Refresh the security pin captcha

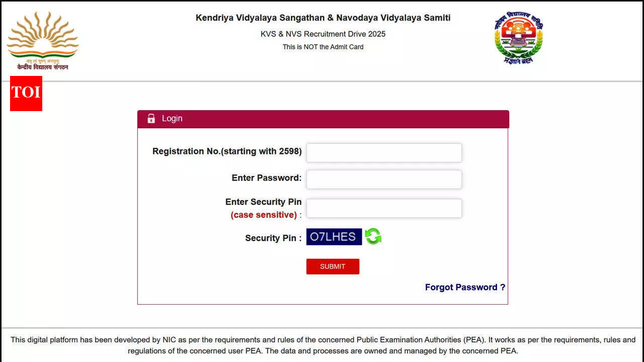(373, 236)
